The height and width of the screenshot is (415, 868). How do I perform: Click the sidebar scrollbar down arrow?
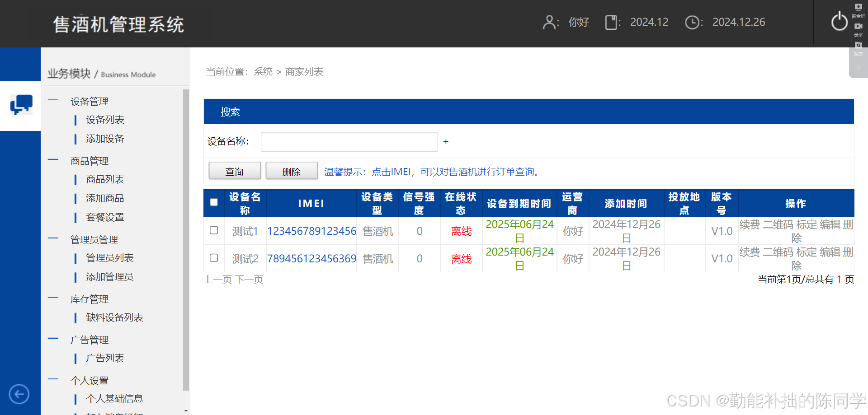[186, 411]
